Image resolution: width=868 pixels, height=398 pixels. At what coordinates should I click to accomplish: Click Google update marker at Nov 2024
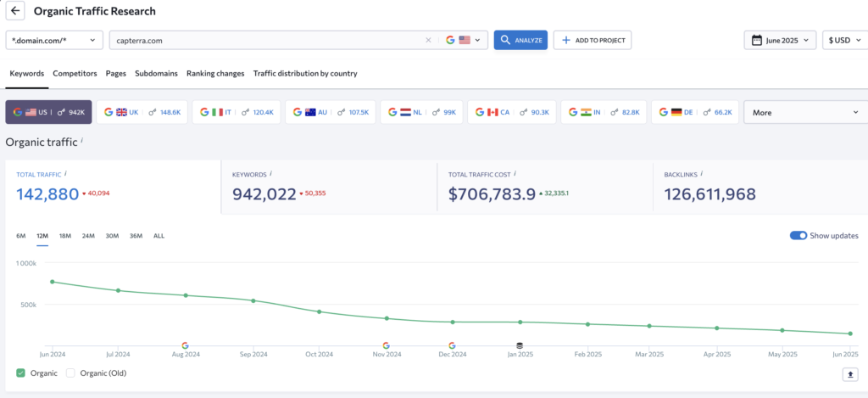click(x=386, y=345)
